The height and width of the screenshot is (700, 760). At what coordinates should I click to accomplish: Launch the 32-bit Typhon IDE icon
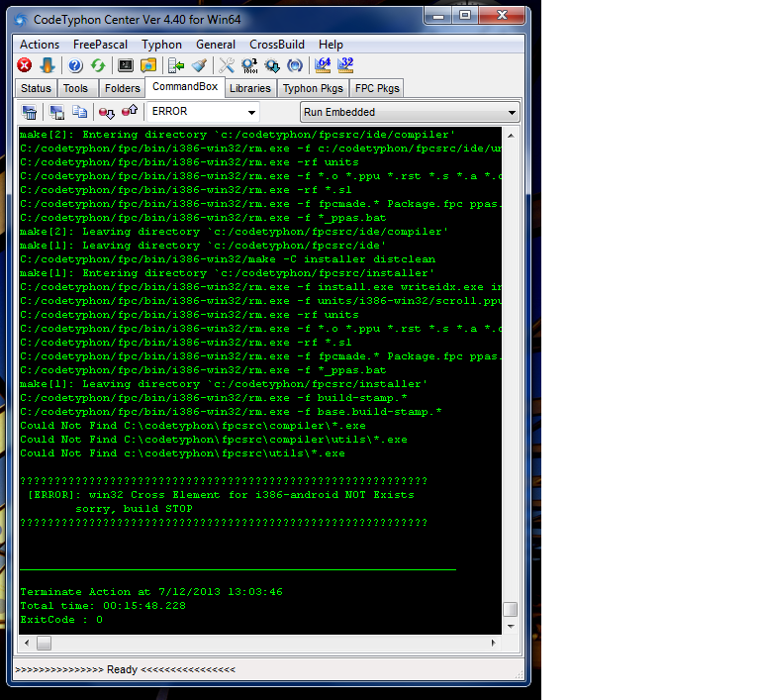345,65
